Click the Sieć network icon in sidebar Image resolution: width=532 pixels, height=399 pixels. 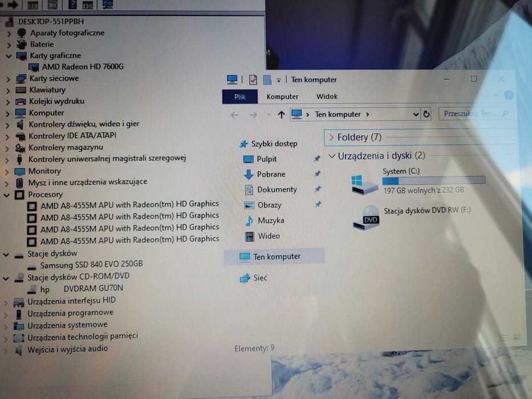tap(245, 278)
